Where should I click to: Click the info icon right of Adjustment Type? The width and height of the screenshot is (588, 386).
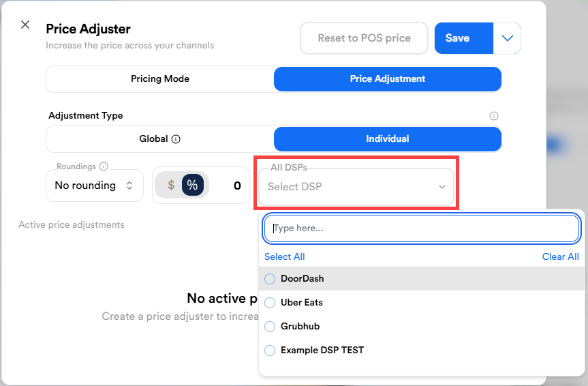494,116
